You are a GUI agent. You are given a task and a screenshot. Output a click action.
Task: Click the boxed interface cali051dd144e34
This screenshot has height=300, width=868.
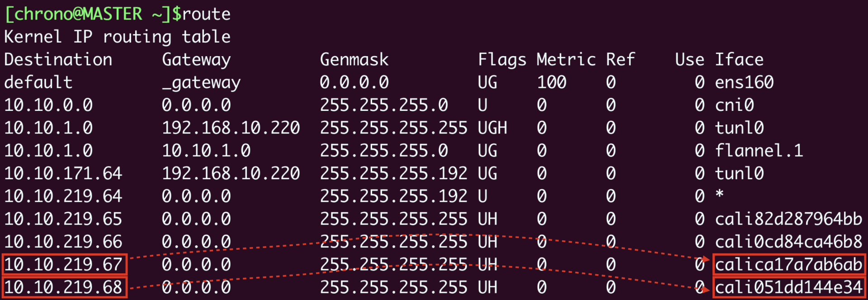[x=788, y=287]
